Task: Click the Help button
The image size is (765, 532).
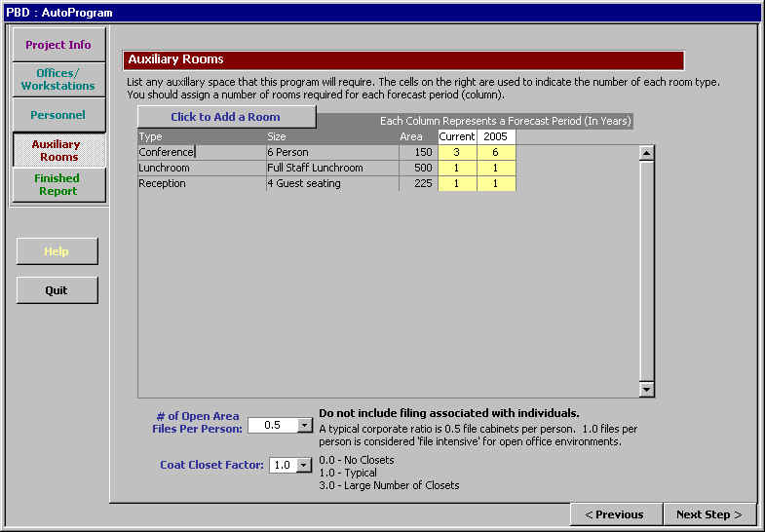Action: tap(57, 251)
